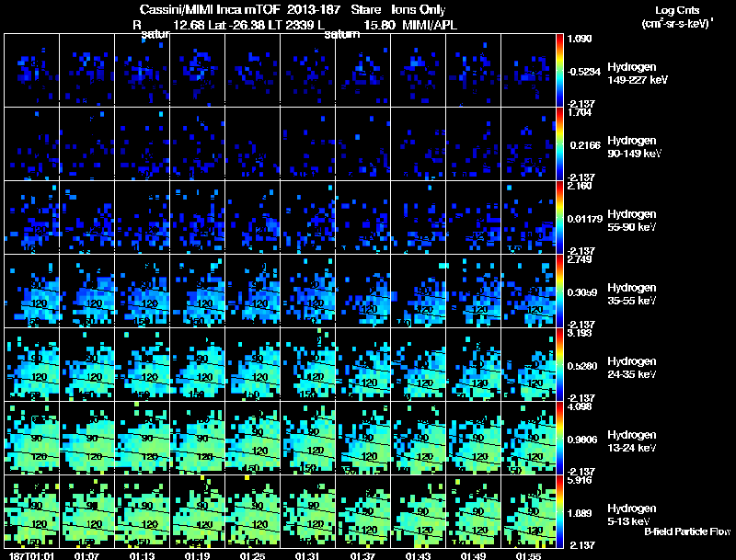The height and width of the screenshot is (560, 736).
Task: Open the 13-24 keV image panel at 01:25
Action: pos(252,439)
